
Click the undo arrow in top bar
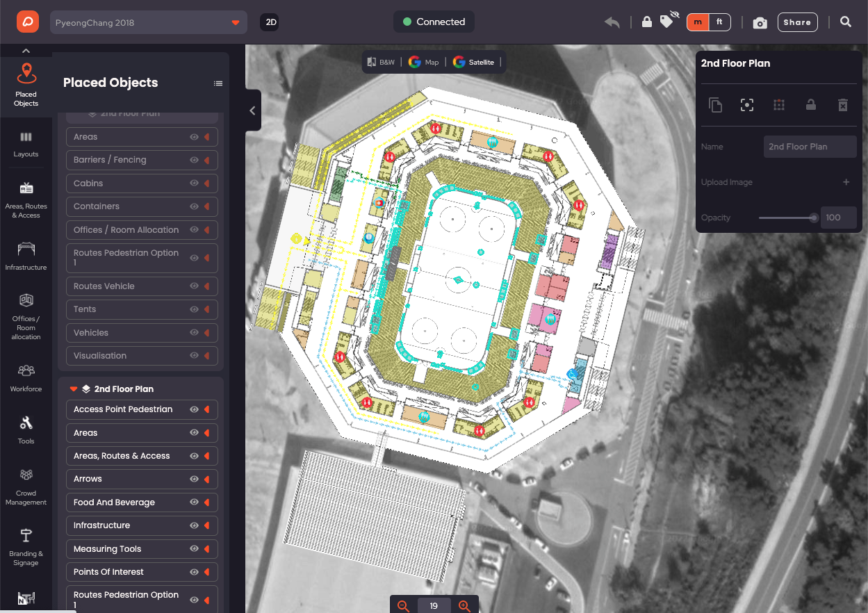point(612,22)
